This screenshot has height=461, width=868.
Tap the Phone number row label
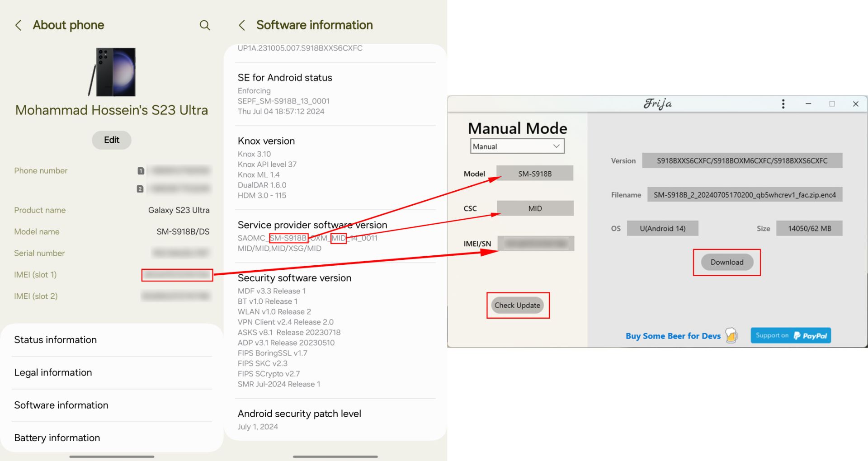[41, 170]
